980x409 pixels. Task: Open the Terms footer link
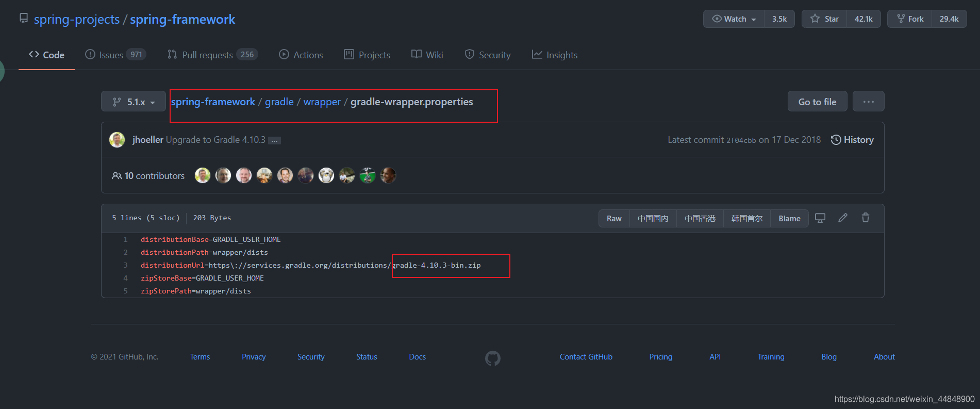tap(200, 357)
